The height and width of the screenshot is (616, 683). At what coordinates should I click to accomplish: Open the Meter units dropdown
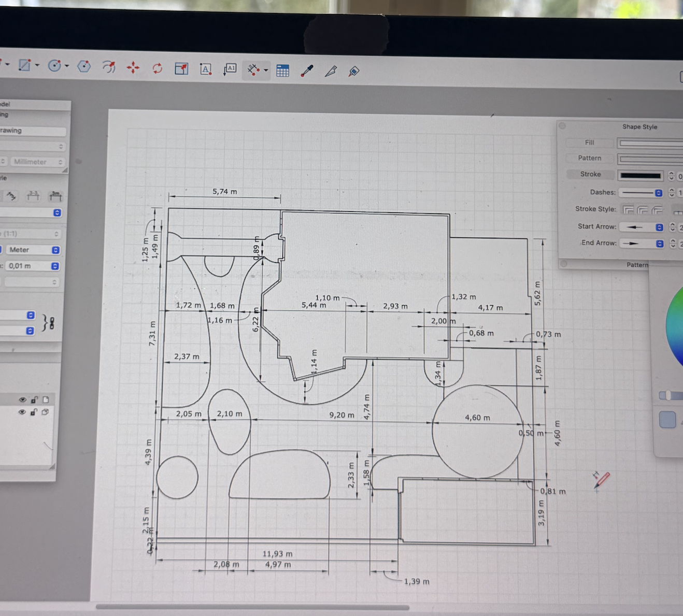tap(32, 250)
